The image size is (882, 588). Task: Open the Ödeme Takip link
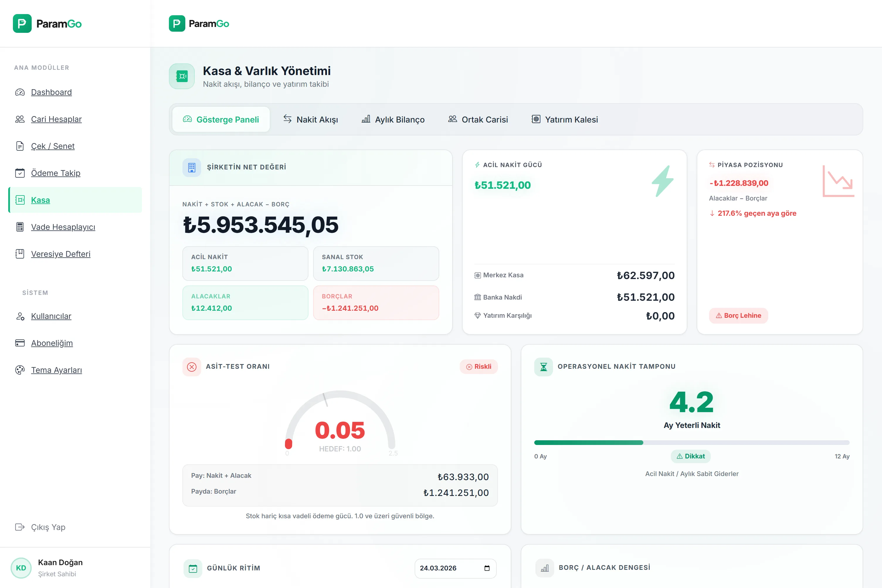tap(55, 173)
